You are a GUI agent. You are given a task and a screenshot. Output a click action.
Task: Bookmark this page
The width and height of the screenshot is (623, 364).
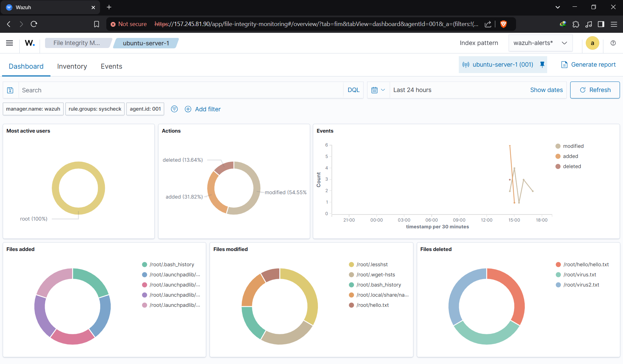(x=96, y=24)
